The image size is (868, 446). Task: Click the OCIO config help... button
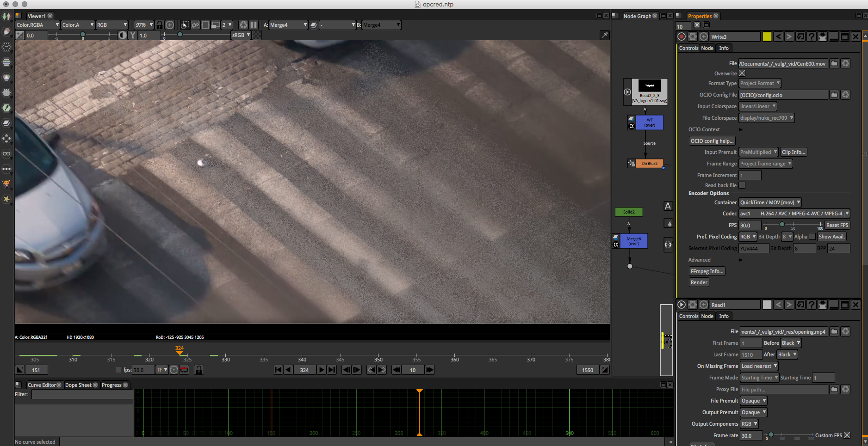click(x=712, y=141)
